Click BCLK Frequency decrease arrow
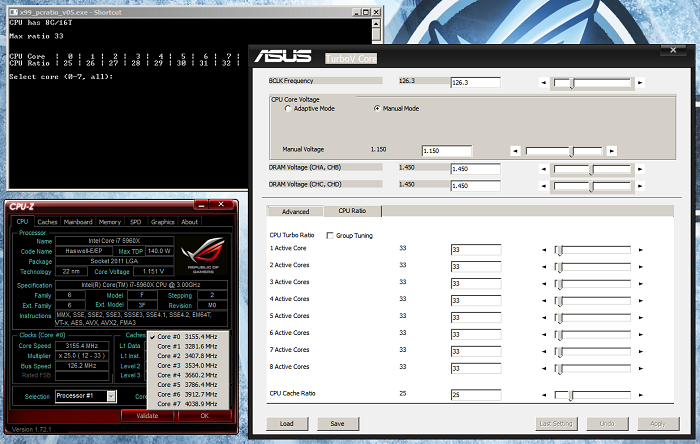The width and height of the screenshot is (700, 444). 544,83
